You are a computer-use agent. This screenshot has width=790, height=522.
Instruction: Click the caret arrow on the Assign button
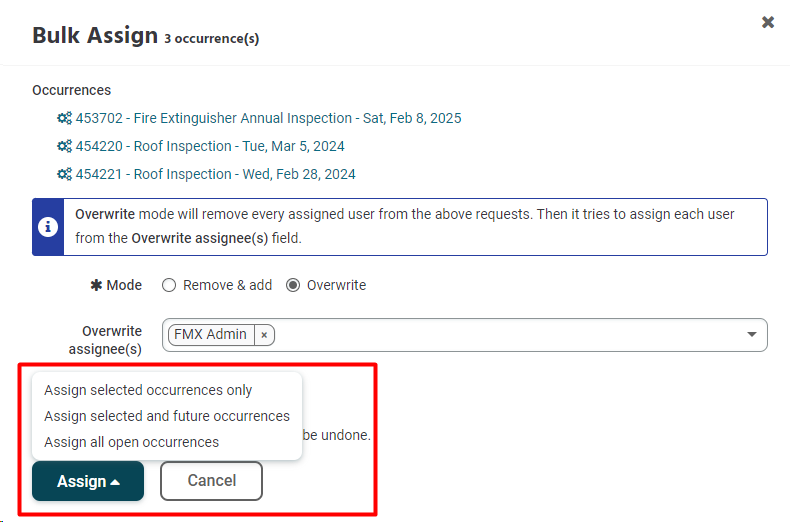115,482
